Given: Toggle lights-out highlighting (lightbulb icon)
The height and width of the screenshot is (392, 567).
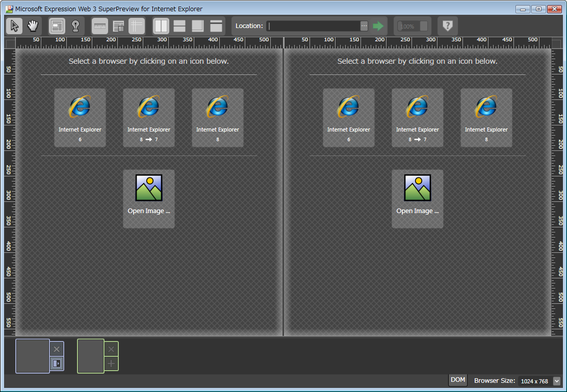Looking at the screenshot, I should click(75, 26).
